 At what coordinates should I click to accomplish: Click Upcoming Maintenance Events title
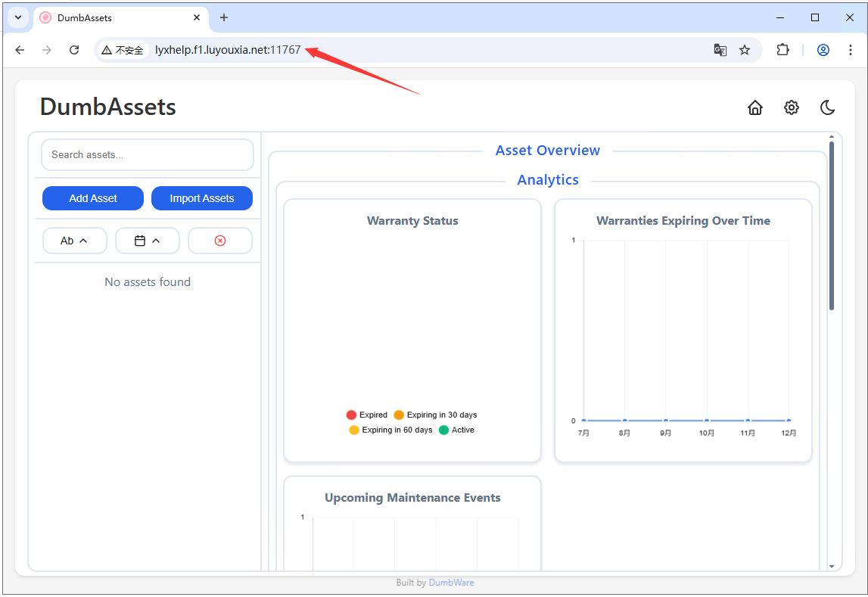pos(412,498)
